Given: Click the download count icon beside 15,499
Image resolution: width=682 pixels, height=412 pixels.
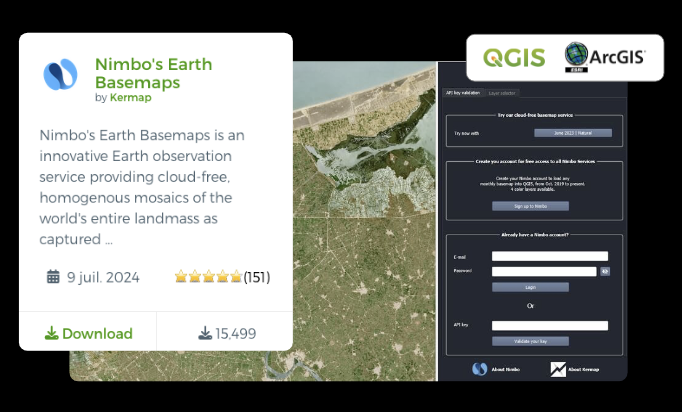Looking at the screenshot, I should [x=205, y=334].
